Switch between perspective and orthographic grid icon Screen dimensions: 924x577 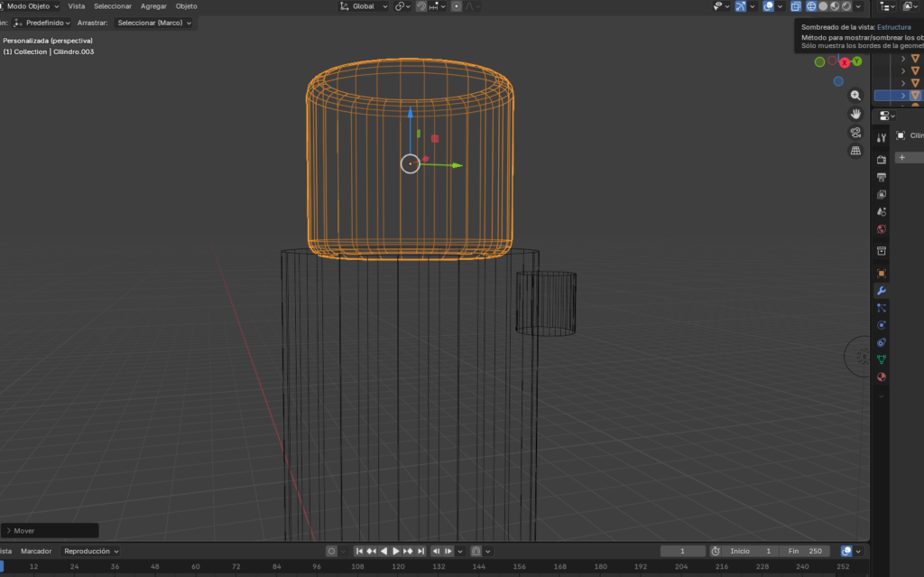coord(855,151)
